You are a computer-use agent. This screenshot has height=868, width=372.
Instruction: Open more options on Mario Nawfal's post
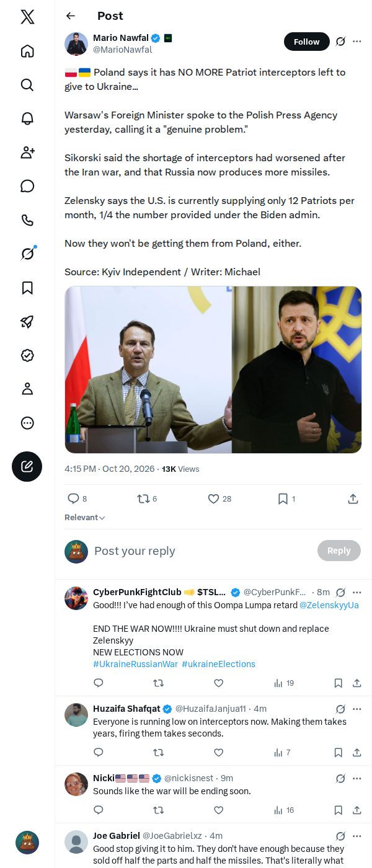(x=356, y=42)
